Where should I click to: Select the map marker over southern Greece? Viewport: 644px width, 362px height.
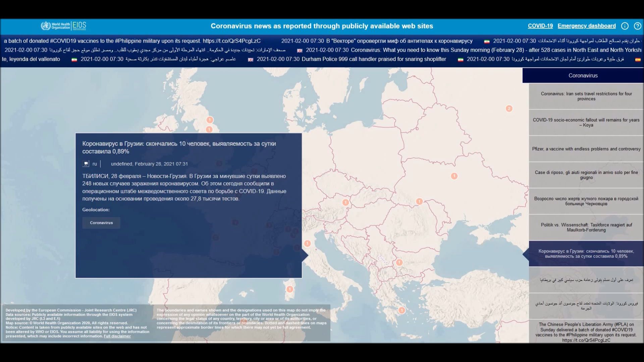401,310
